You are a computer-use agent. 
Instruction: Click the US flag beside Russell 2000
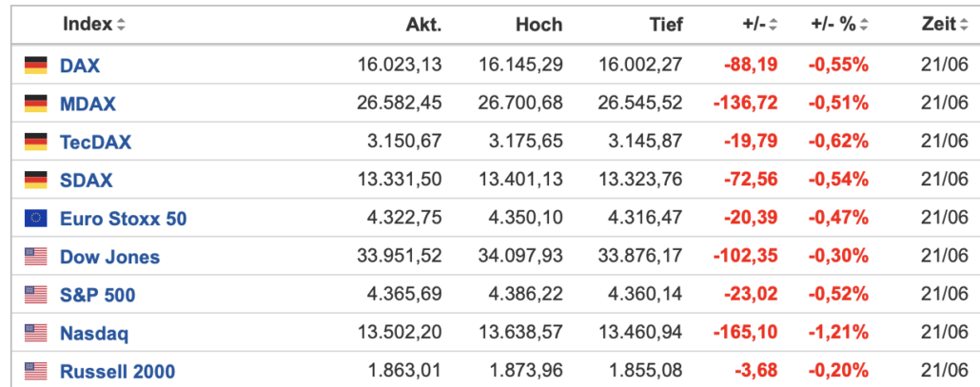[x=35, y=372]
